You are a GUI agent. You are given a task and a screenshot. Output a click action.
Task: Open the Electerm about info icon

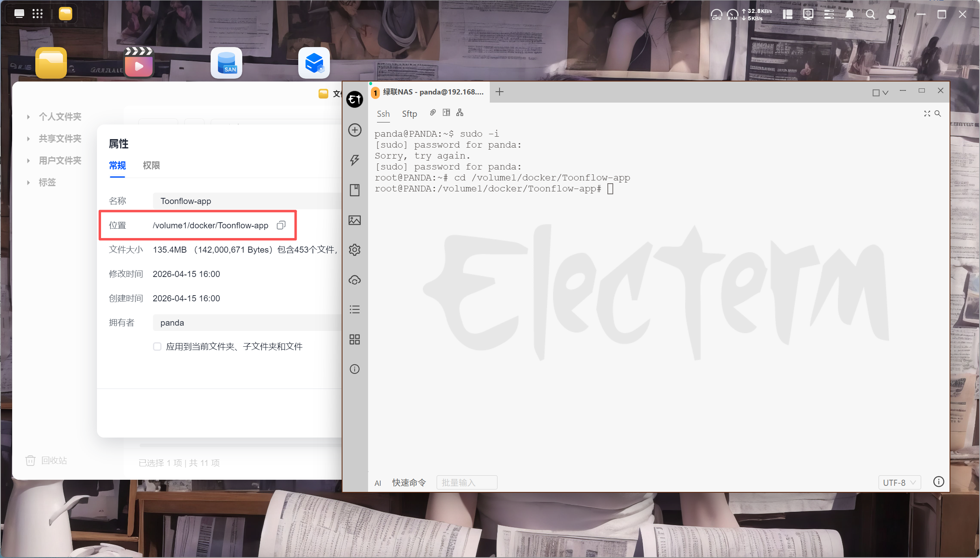click(355, 369)
